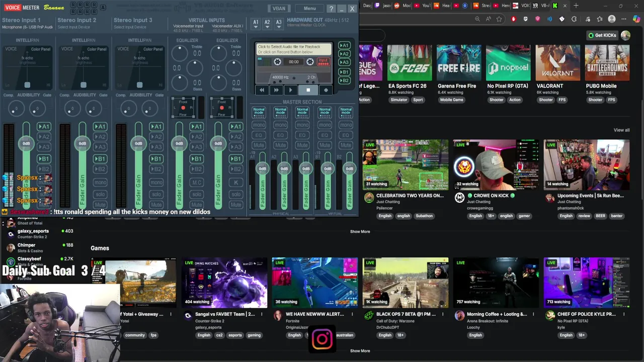Toggle mono on Stereo Input 3
644x362 pixels.
(156, 183)
